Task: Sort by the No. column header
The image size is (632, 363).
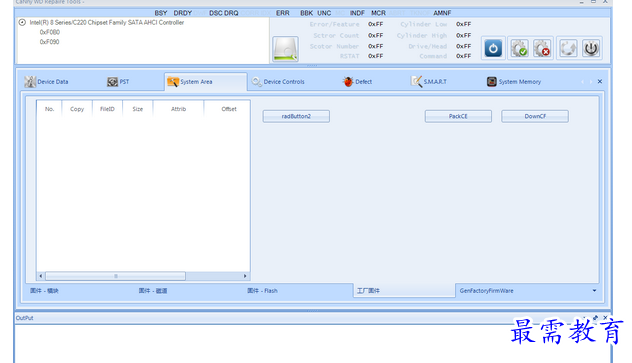Action: click(50, 109)
